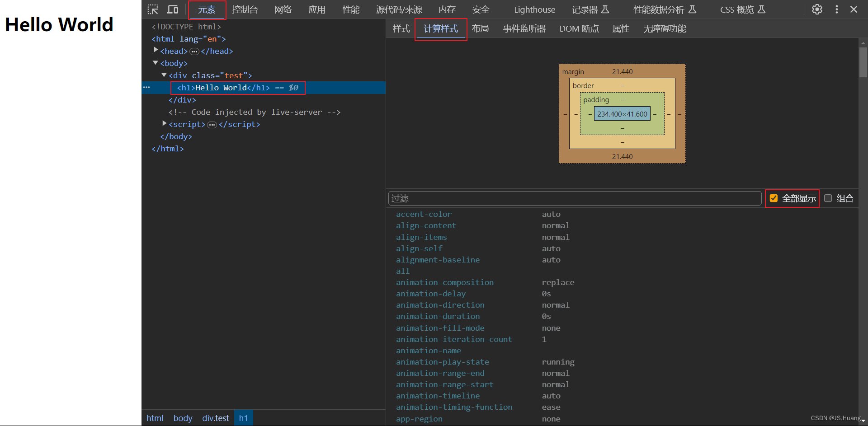This screenshot has width=868, height=426.
Task: Expand the collapsed head ellipsis badge
Action: (194, 51)
